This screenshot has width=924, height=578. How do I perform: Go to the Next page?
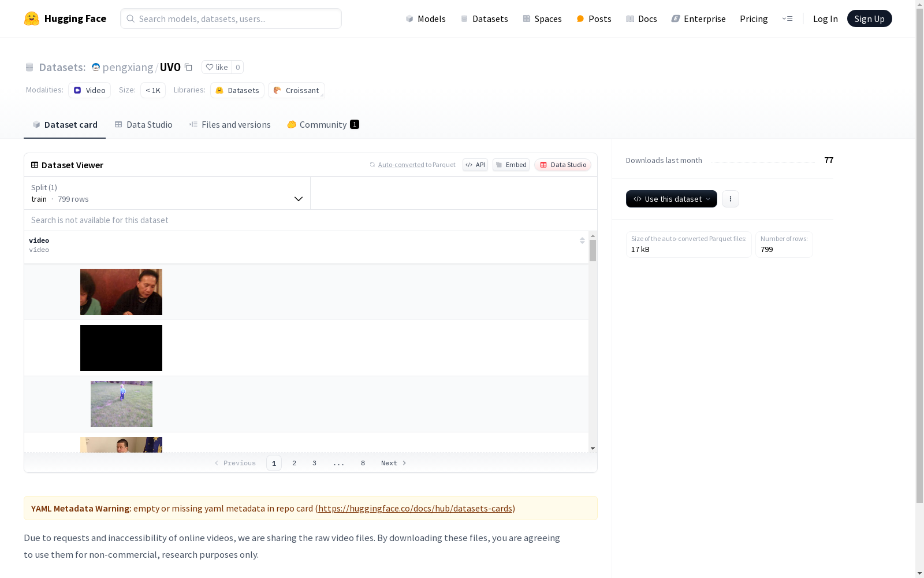pyautogui.click(x=394, y=463)
